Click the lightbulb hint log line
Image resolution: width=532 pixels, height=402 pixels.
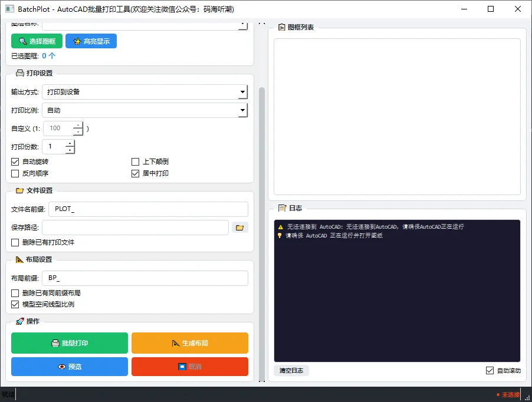pyautogui.click(x=330, y=236)
